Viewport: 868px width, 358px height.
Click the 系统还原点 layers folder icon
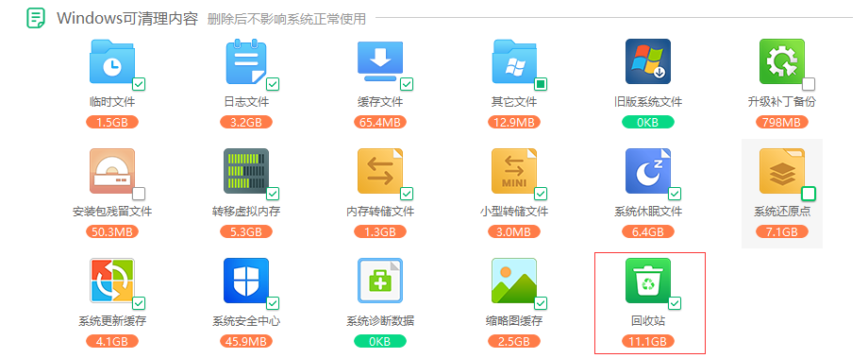781,171
